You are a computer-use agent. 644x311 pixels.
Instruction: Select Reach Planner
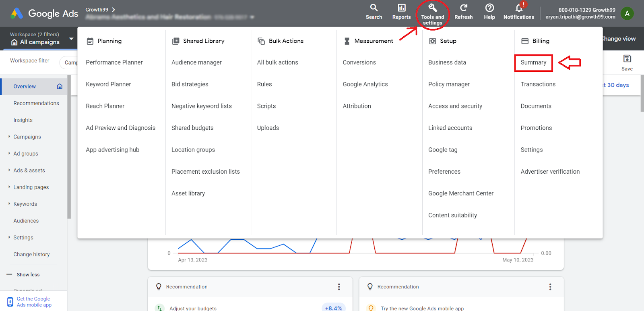[x=105, y=106]
